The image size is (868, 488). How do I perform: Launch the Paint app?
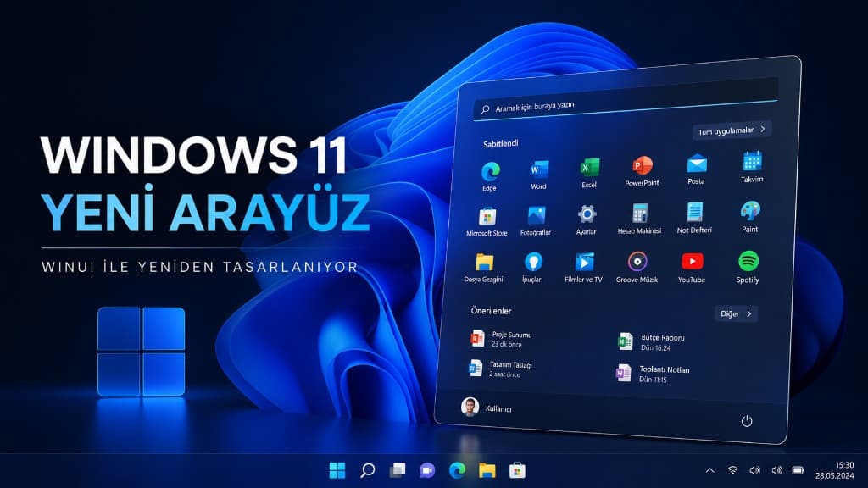coord(750,216)
